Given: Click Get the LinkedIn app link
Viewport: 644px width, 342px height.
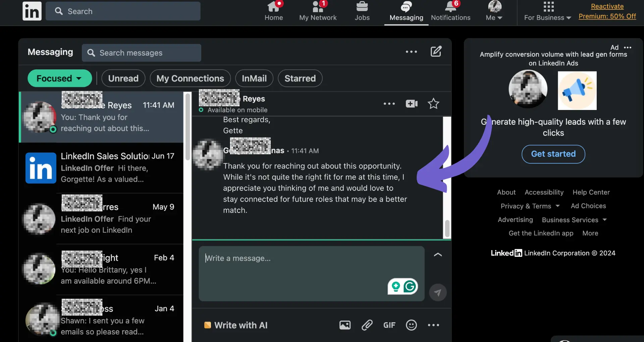Looking at the screenshot, I should (541, 233).
